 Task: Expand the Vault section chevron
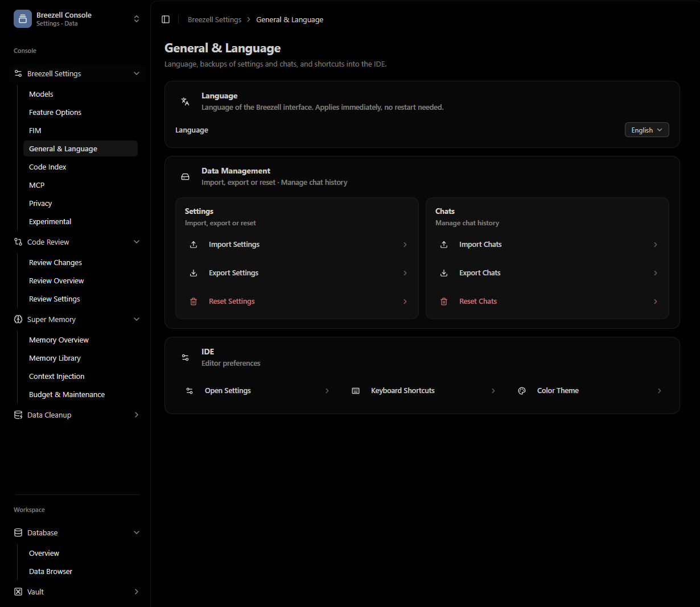tap(137, 592)
